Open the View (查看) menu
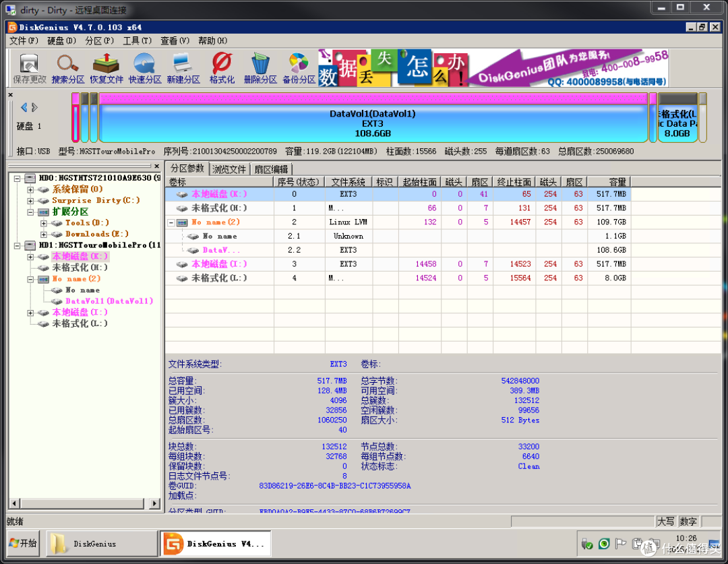Viewport: 728px width, 564px height. (175, 41)
